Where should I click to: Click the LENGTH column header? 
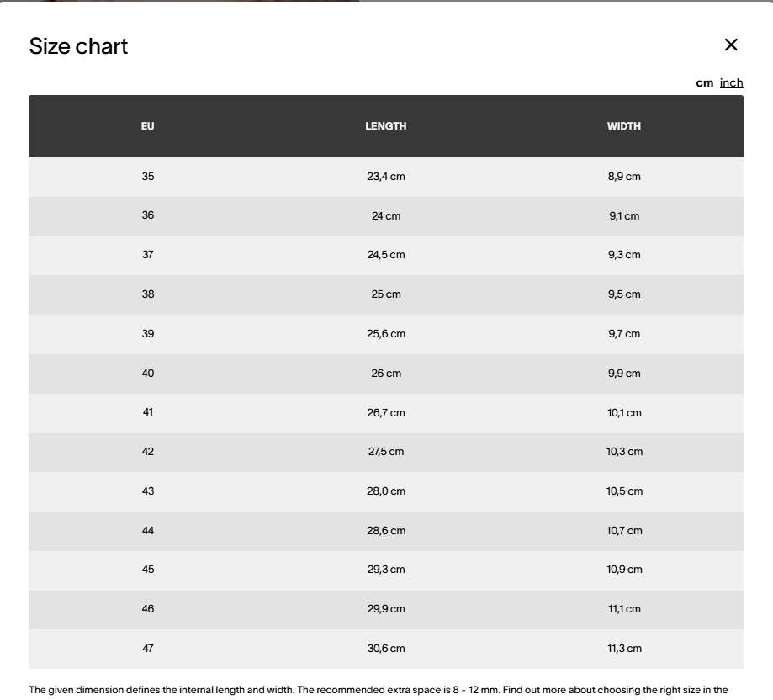coord(386,126)
